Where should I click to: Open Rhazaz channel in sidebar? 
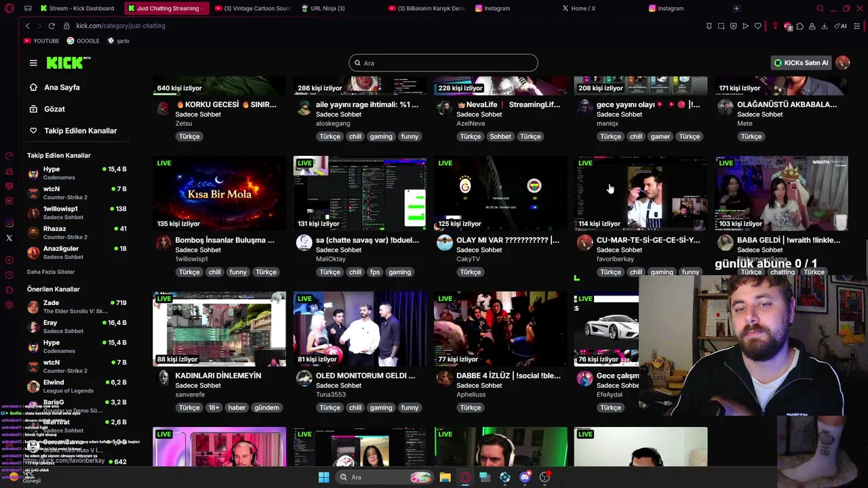[77, 232]
